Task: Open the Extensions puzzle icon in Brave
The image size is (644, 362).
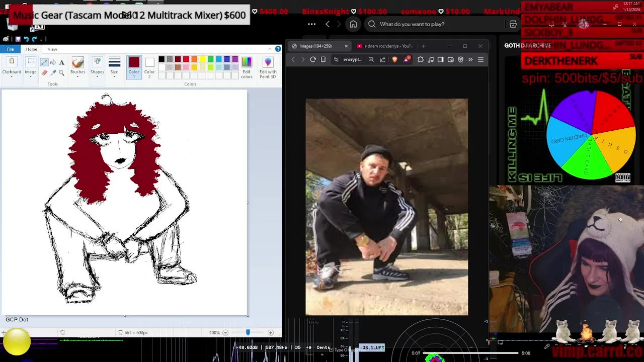Action: click(x=421, y=59)
